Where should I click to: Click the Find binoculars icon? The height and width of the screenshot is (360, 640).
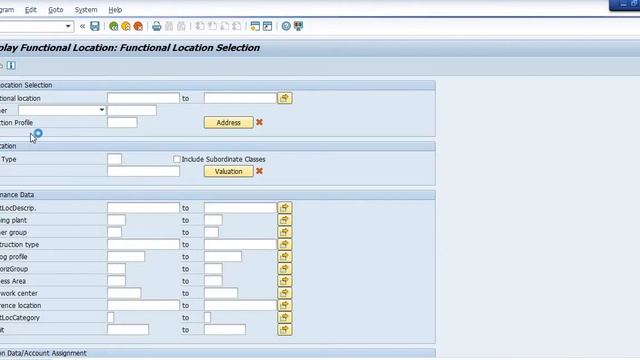[169, 27]
